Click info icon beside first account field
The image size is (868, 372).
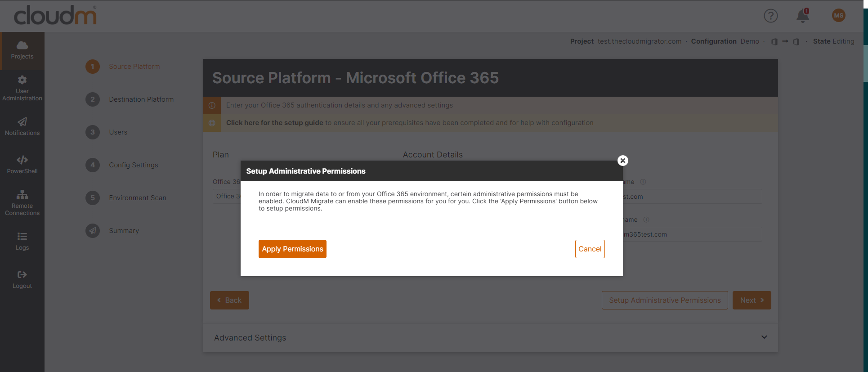(643, 182)
